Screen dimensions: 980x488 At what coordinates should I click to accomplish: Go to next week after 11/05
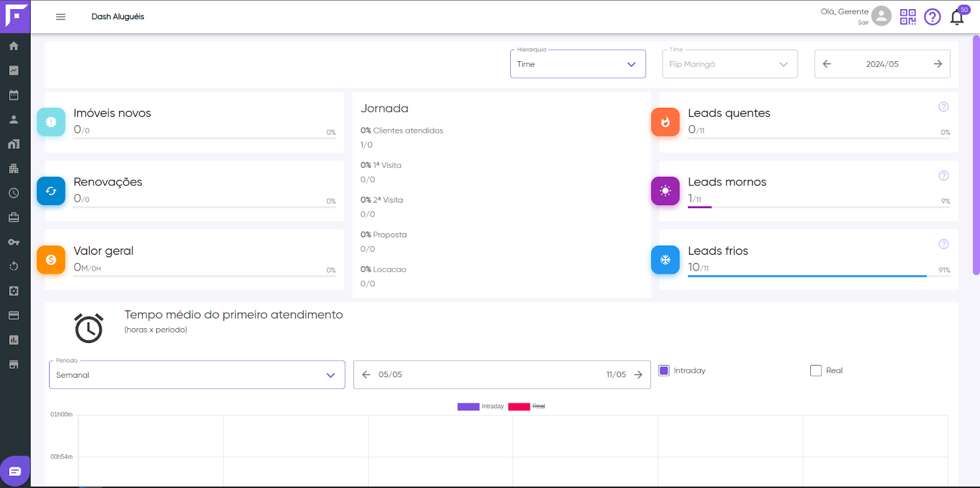pyautogui.click(x=638, y=375)
